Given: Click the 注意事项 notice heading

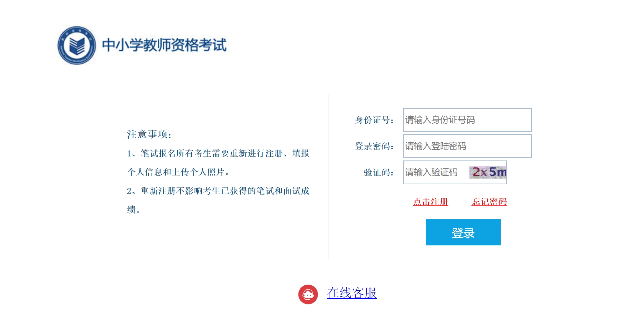Looking at the screenshot, I should (149, 134).
